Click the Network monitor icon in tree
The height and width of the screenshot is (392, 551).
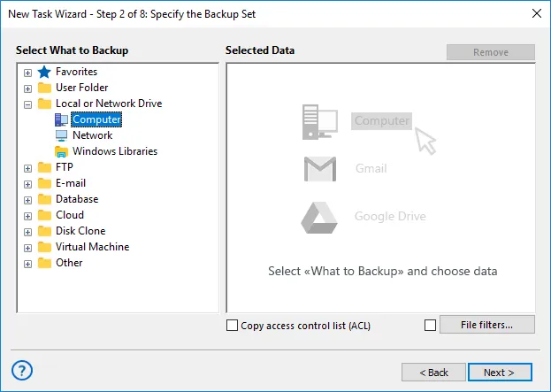click(61, 135)
